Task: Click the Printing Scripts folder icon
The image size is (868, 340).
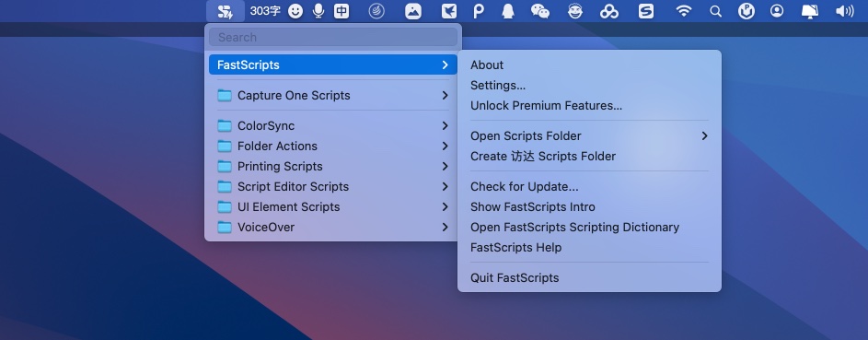Action: [x=225, y=166]
